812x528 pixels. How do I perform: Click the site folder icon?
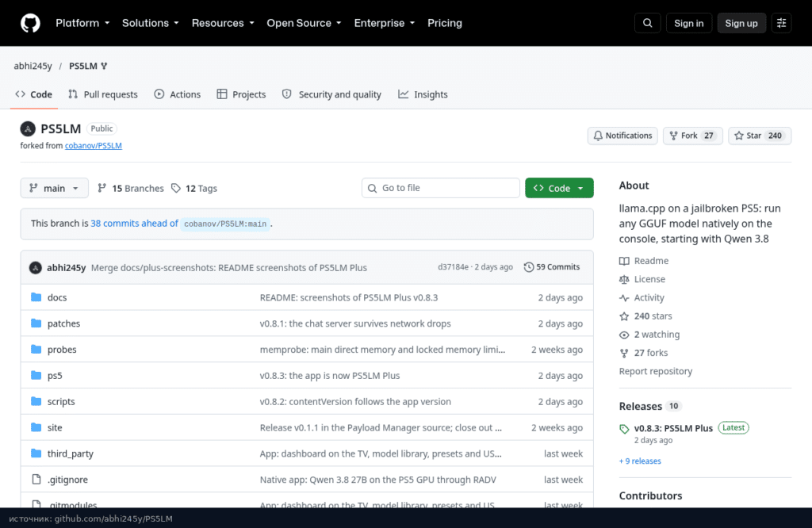pos(36,427)
